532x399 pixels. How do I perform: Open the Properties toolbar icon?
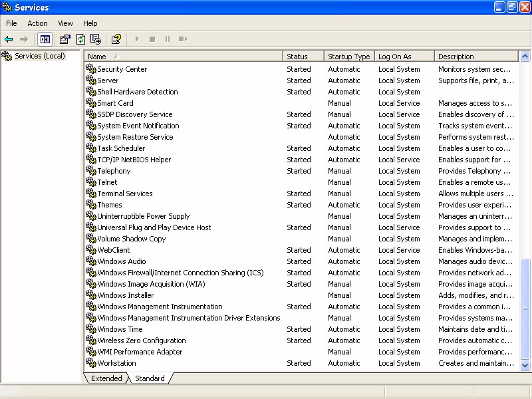point(65,39)
